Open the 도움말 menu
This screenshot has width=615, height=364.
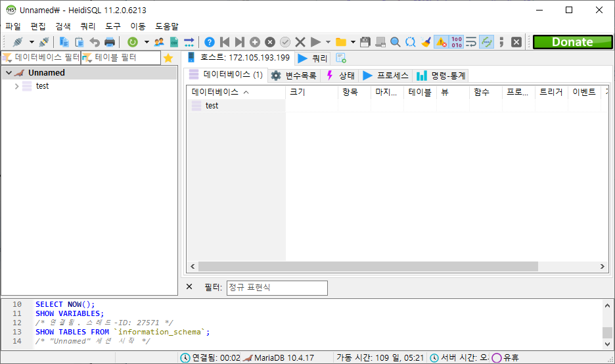click(167, 26)
